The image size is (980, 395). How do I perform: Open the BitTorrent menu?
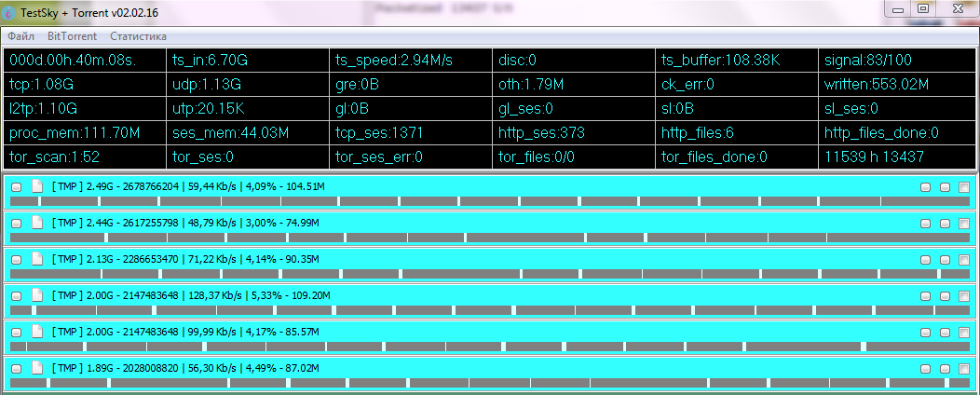point(72,36)
